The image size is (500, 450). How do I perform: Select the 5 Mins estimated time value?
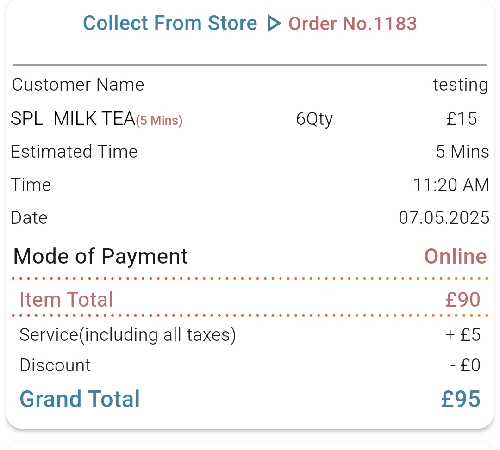pyautogui.click(x=462, y=152)
